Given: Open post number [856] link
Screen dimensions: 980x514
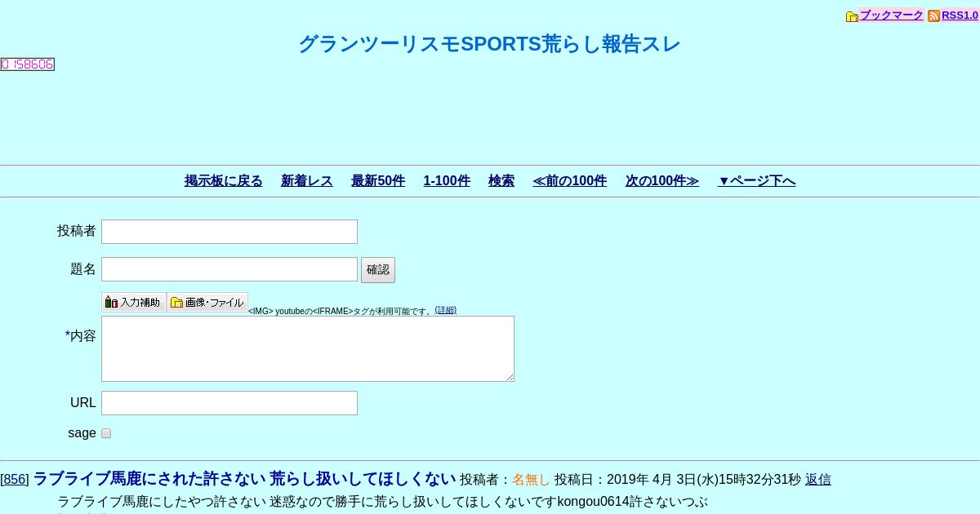Looking at the screenshot, I should 15,480.
